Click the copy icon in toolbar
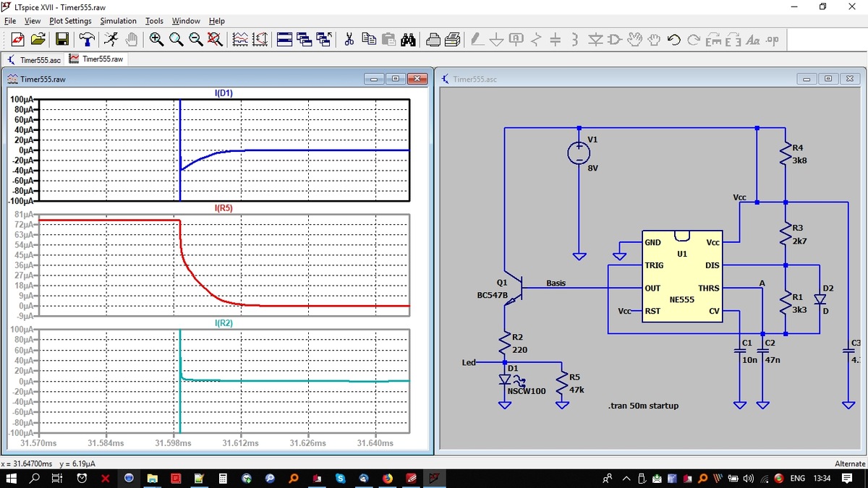This screenshot has height=488, width=868. 368,39
